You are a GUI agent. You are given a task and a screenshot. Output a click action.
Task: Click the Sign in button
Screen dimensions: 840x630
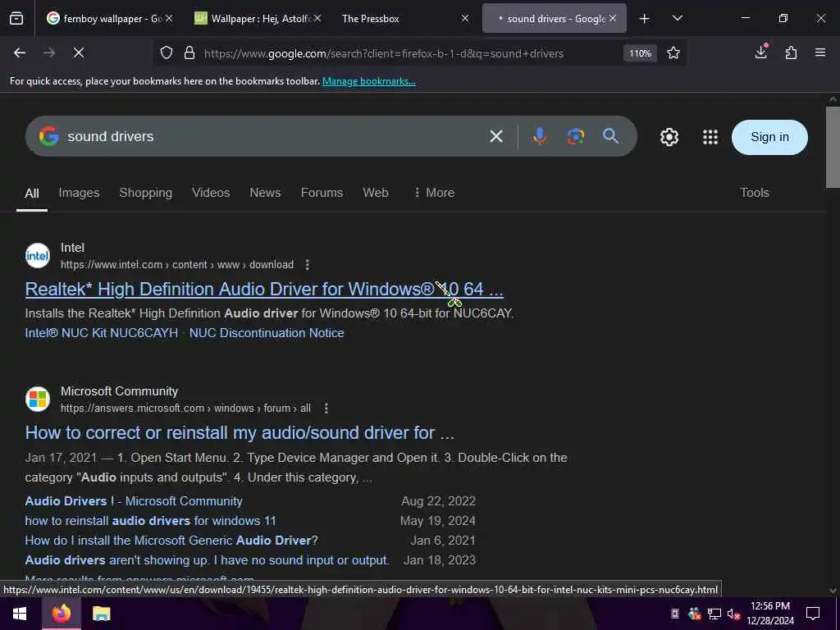pyautogui.click(x=769, y=137)
